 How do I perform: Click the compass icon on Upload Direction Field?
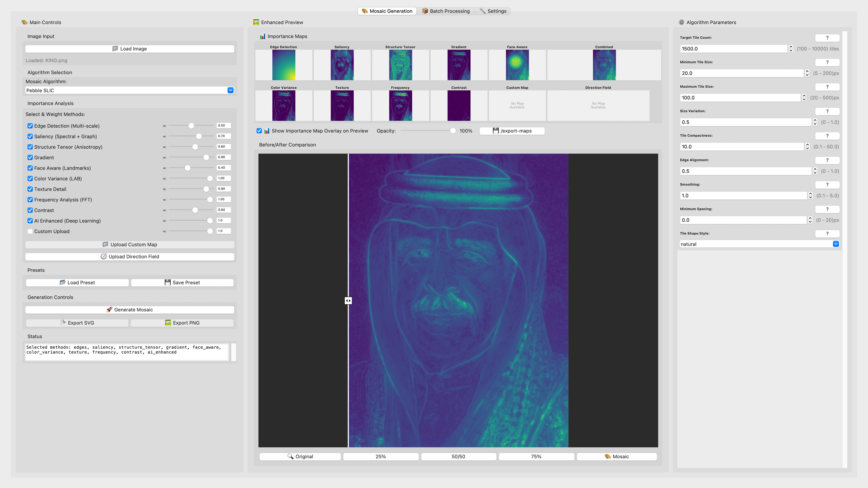pyautogui.click(x=104, y=256)
